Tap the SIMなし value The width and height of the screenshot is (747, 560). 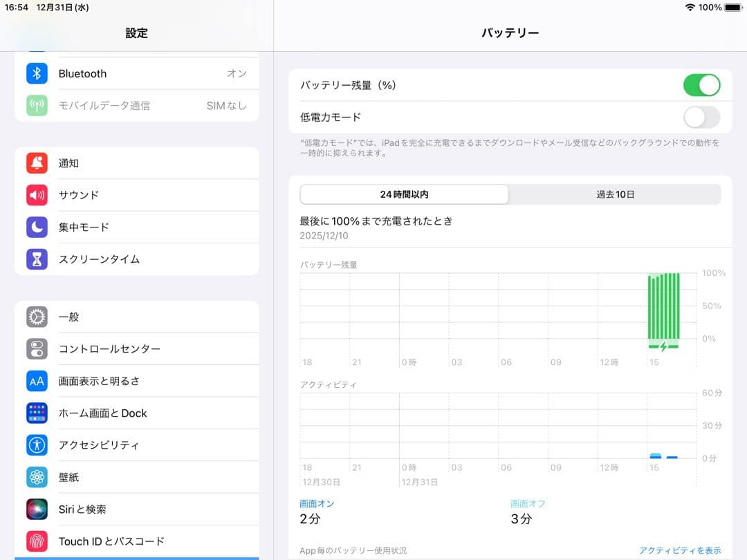226,106
